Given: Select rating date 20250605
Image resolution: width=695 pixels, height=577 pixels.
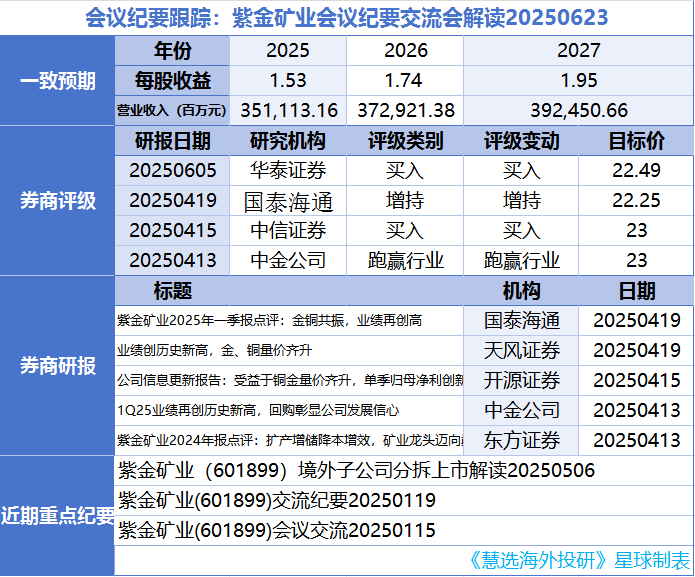Looking at the screenshot, I should [172, 171].
